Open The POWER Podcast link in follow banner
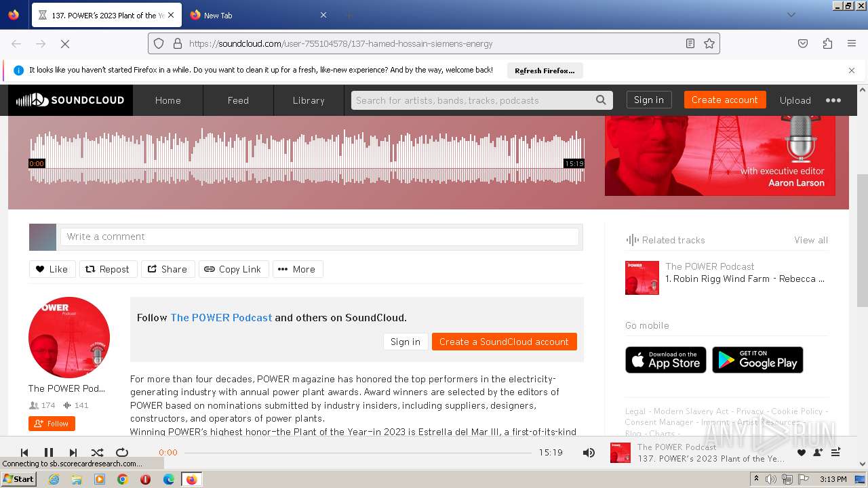868x488 pixels. coord(221,317)
